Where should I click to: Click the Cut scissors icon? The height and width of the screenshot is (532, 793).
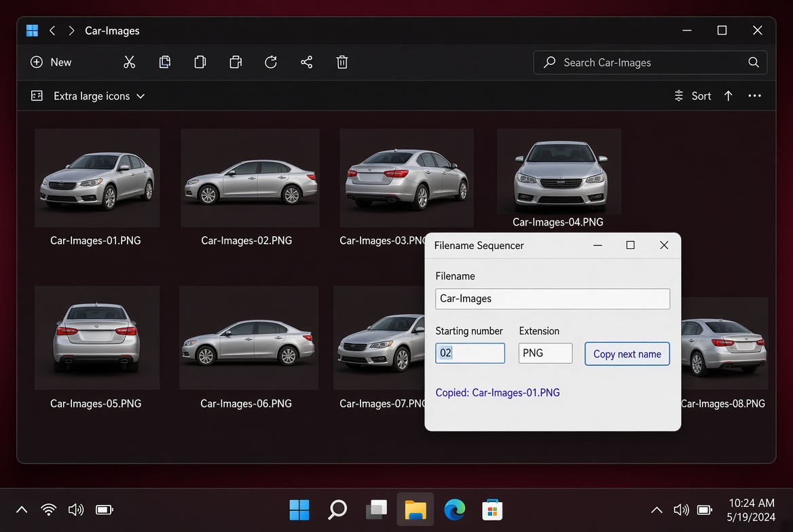tap(130, 62)
